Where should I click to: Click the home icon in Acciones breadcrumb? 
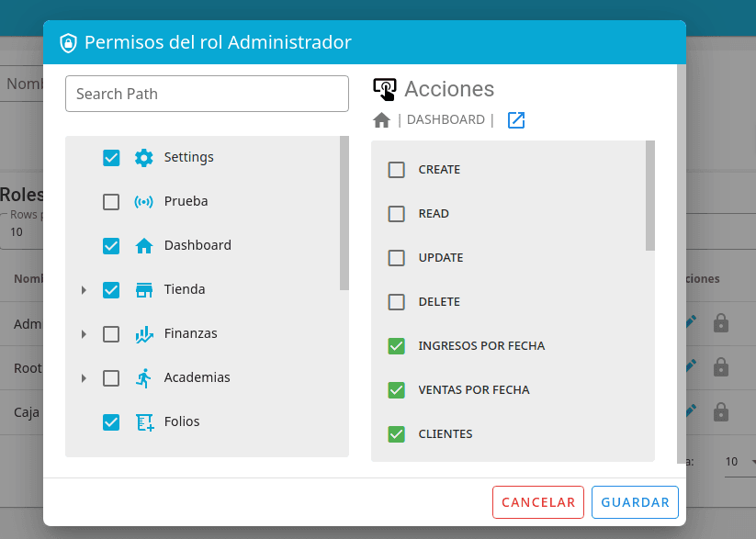[381, 120]
